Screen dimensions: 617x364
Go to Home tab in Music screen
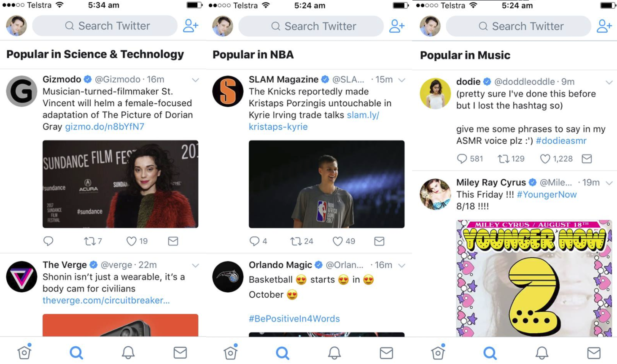click(438, 352)
